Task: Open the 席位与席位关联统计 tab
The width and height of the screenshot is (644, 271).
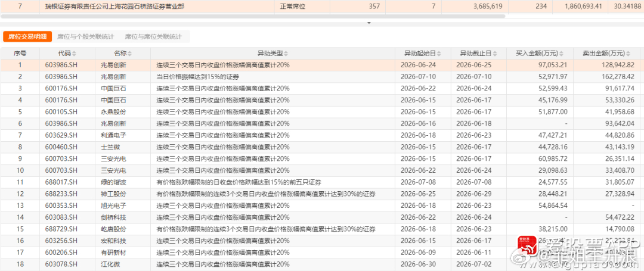Action: click(x=153, y=36)
